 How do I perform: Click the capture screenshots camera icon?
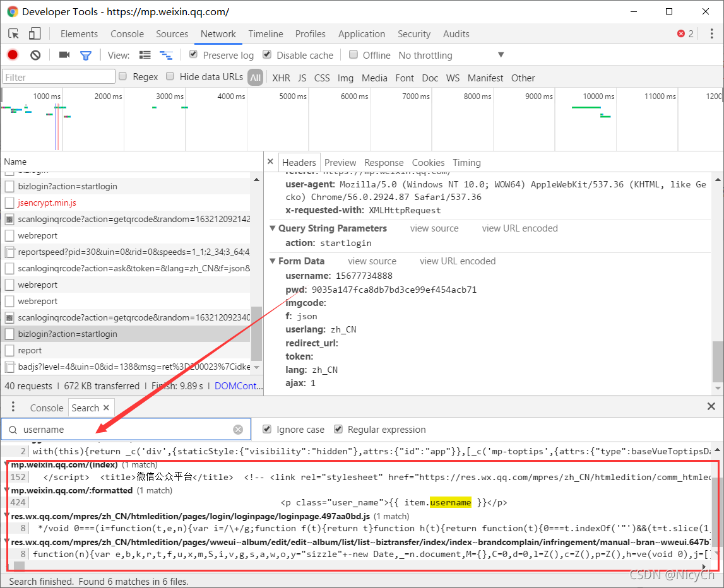[64, 55]
